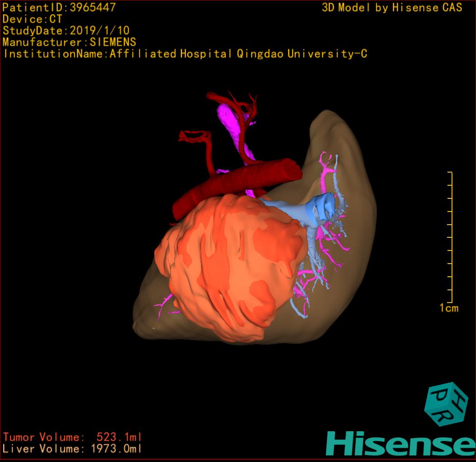This screenshot has width=476, height=462.
Task: Click the PatientID:3965447 text
Action: [x=59, y=8]
